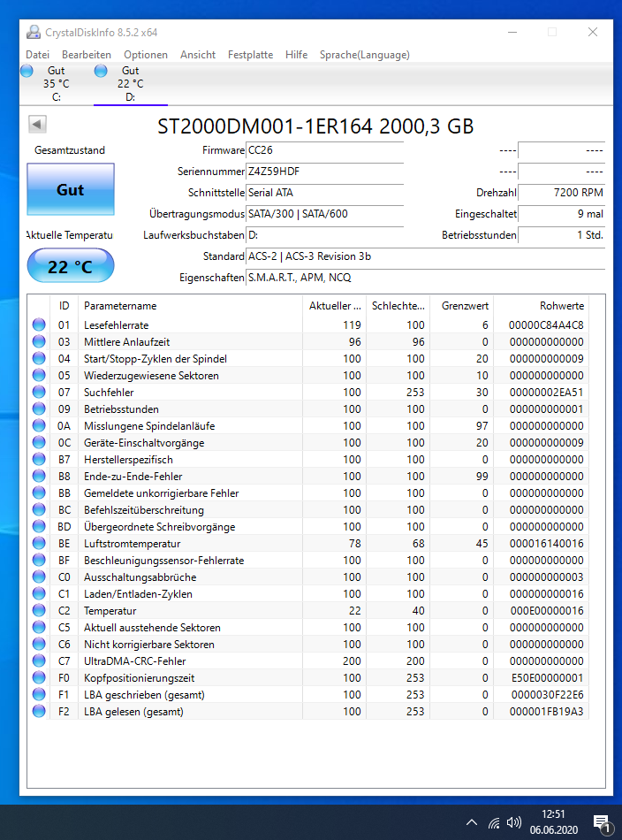
Task: Select the Übergeordnete Schreibvorgänge row name
Action: coord(160,527)
